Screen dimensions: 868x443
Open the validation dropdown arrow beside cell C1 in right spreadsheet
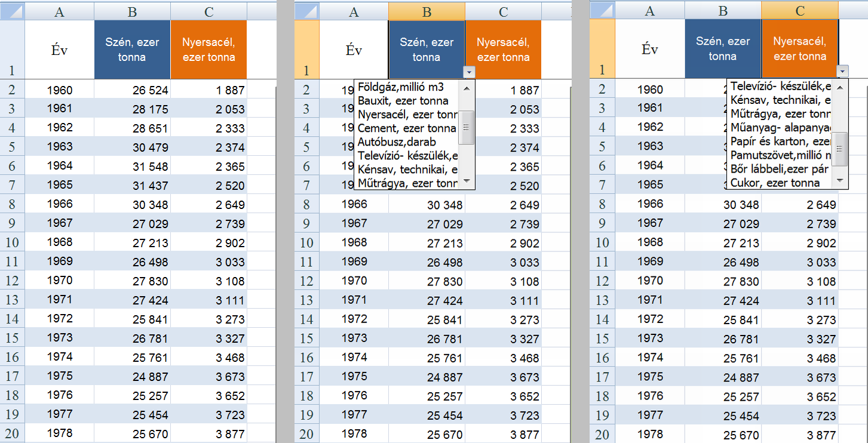(843, 71)
